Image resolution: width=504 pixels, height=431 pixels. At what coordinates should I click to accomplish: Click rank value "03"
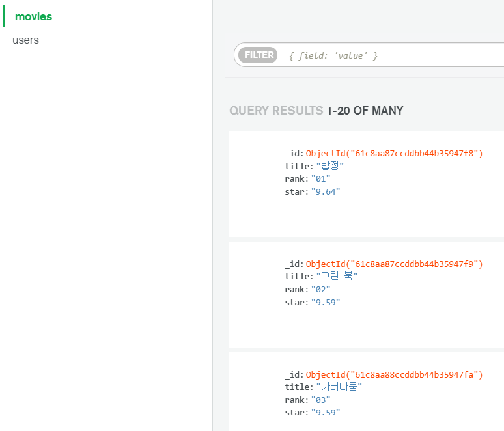click(x=320, y=400)
